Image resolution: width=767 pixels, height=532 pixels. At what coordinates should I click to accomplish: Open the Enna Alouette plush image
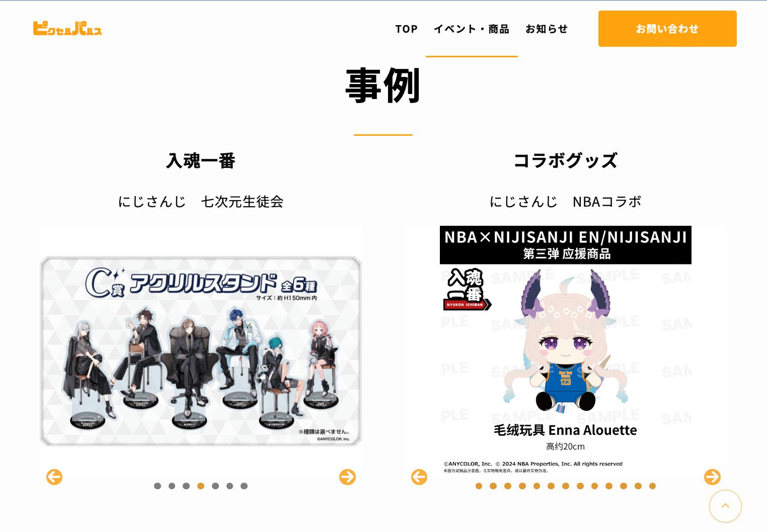click(566, 351)
